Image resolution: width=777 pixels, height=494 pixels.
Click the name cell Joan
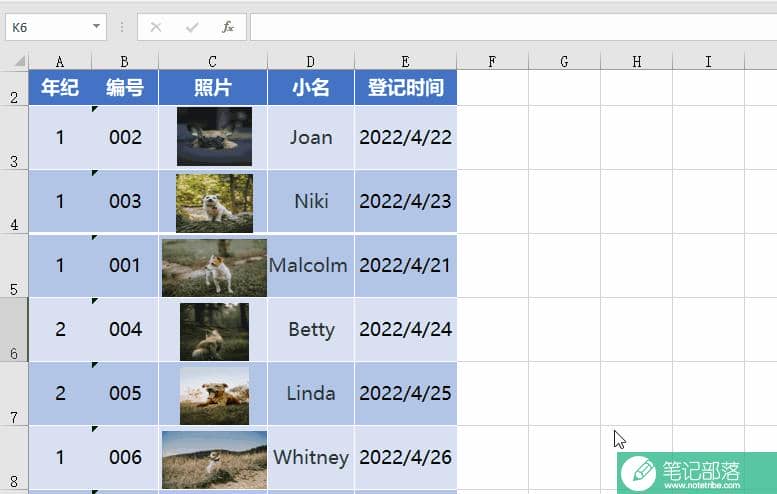311,138
